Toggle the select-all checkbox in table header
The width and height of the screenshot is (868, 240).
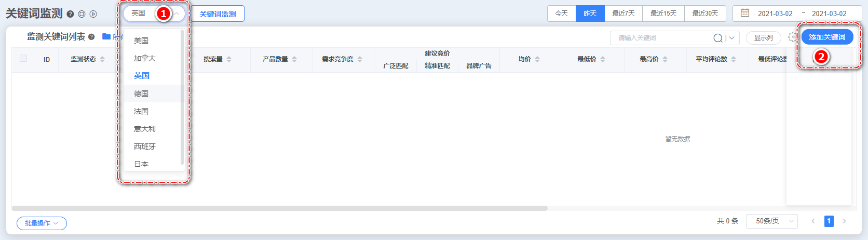coord(23,58)
